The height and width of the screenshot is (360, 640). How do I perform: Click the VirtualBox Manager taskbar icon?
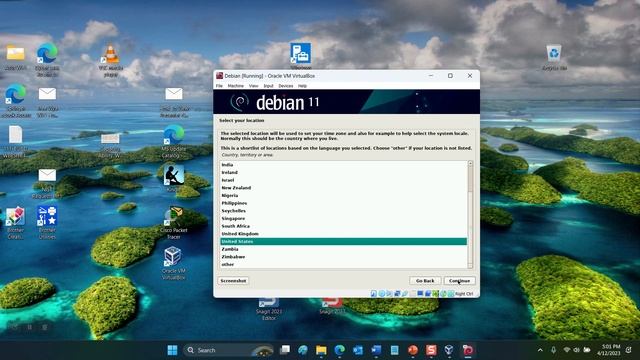pos(449,350)
